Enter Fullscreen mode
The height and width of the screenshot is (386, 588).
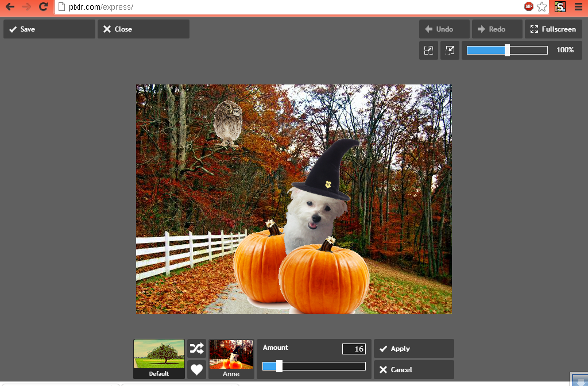553,29
